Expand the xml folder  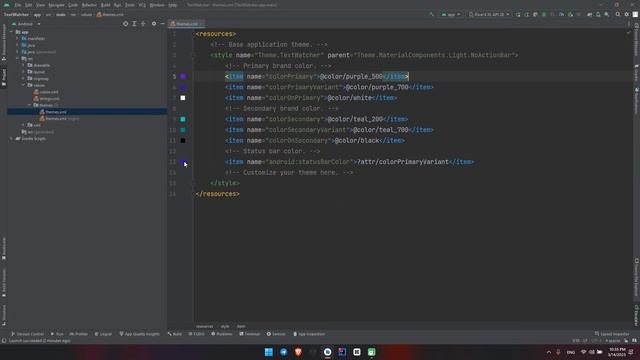(x=23, y=125)
